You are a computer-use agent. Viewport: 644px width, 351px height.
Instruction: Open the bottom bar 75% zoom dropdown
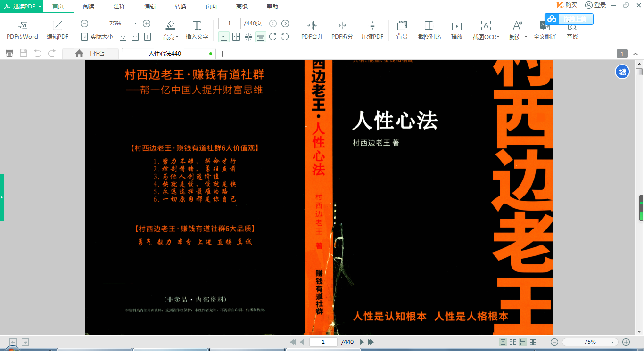(x=612, y=342)
